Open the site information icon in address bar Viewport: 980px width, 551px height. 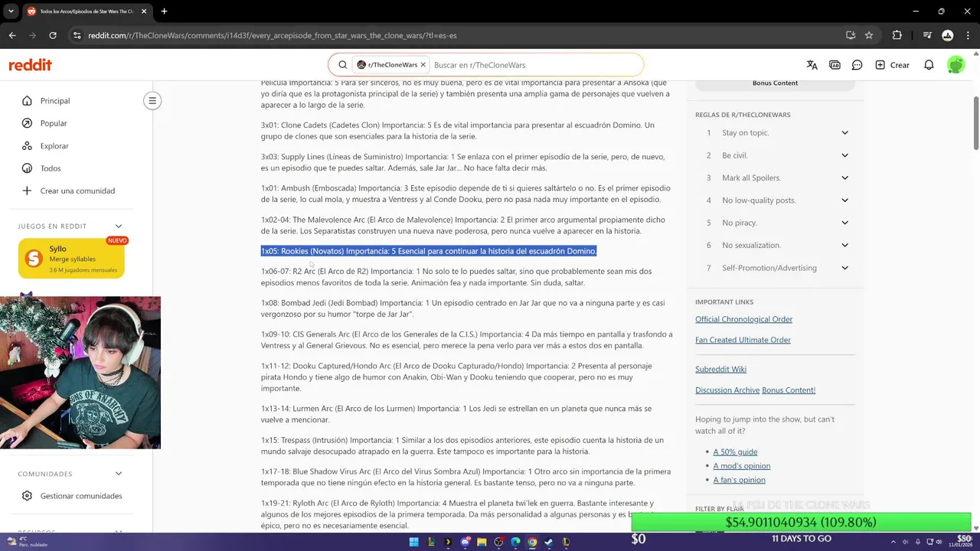tap(77, 35)
